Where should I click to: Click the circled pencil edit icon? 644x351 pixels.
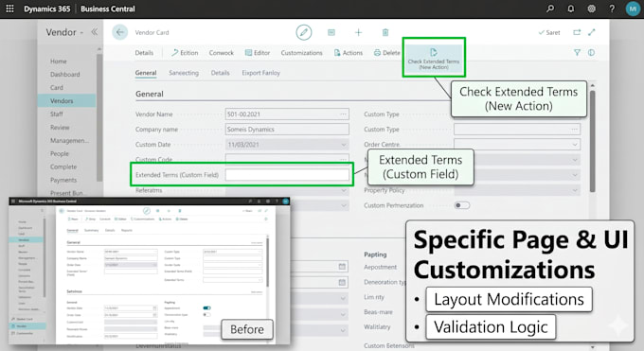click(304, 32)
